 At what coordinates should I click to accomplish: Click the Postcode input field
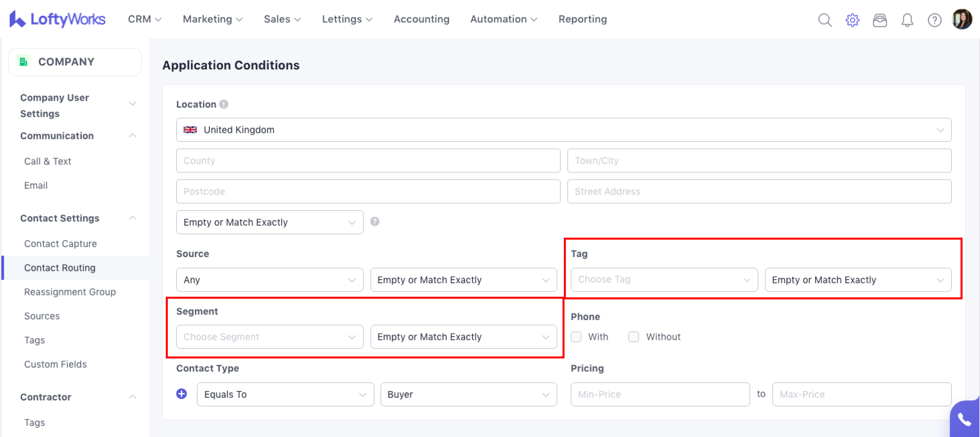pos(368,191)
